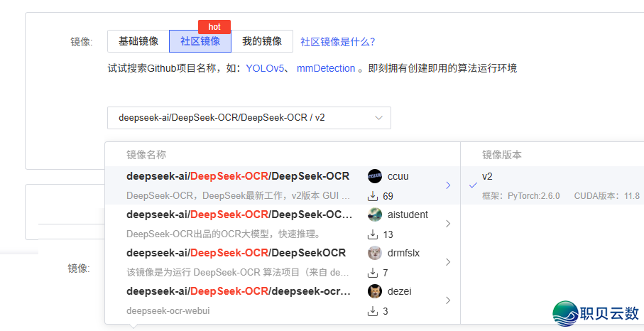Click the dezei cat avatar
644x331 pixels.
pyautogui.click(x=375, y=291)
